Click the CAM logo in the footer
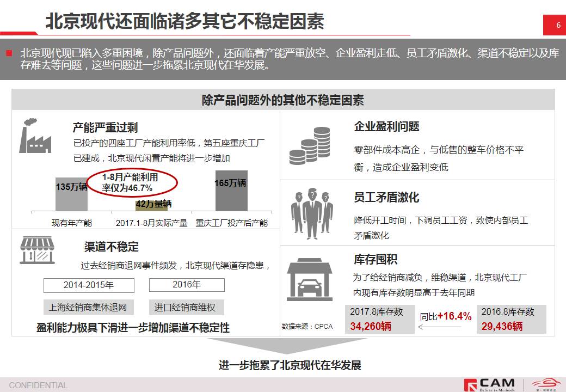Viewport: 566px width, 392px height. click(x=489, y=385)
